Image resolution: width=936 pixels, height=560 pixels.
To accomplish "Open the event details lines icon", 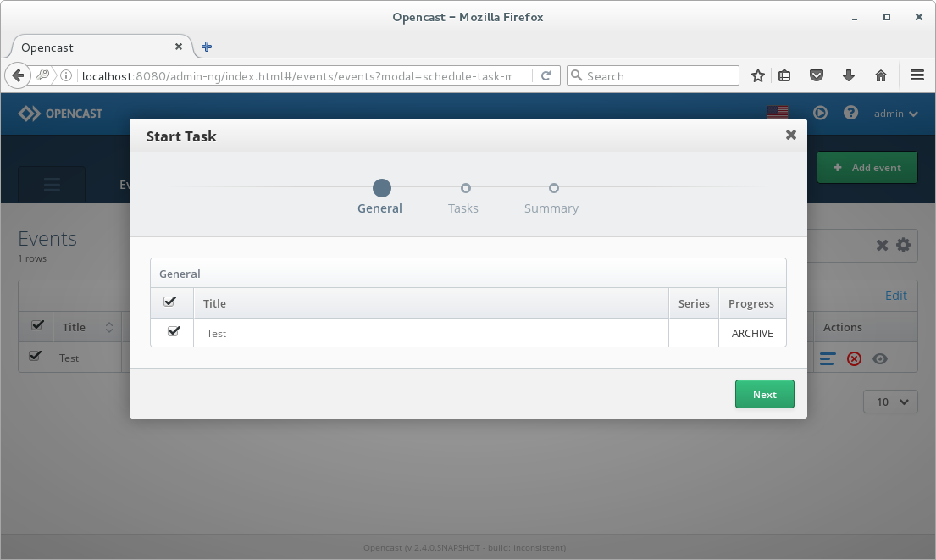I will point(828,359).
